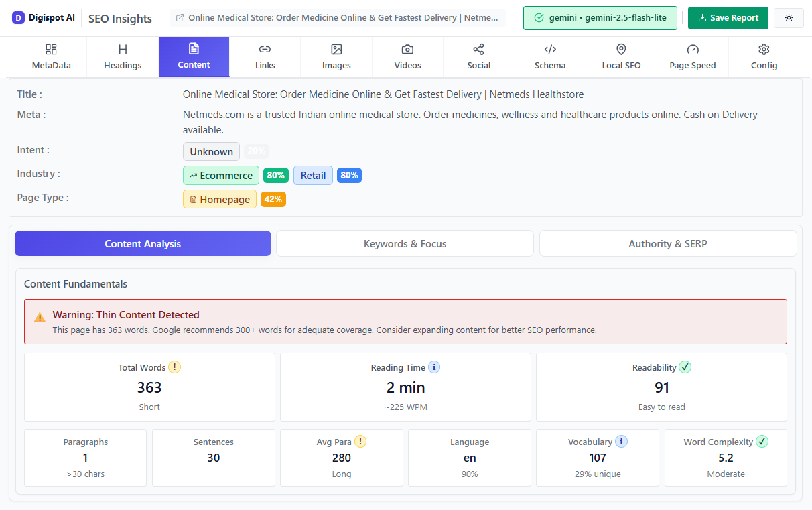The image size is (812, 510).
Task: Click the Reading Time info icon
Action: (434, 367)
